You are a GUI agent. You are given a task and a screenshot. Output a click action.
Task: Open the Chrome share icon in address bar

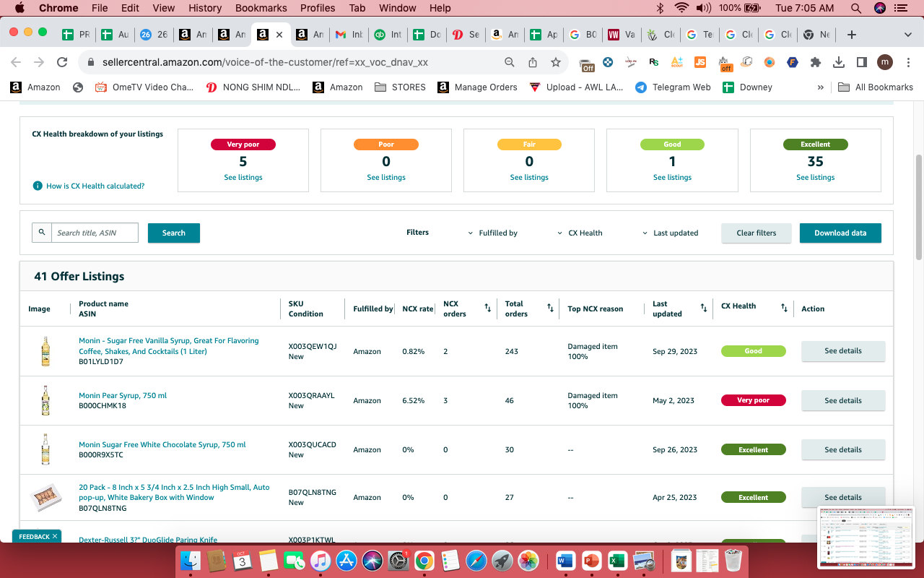(533, 62)
